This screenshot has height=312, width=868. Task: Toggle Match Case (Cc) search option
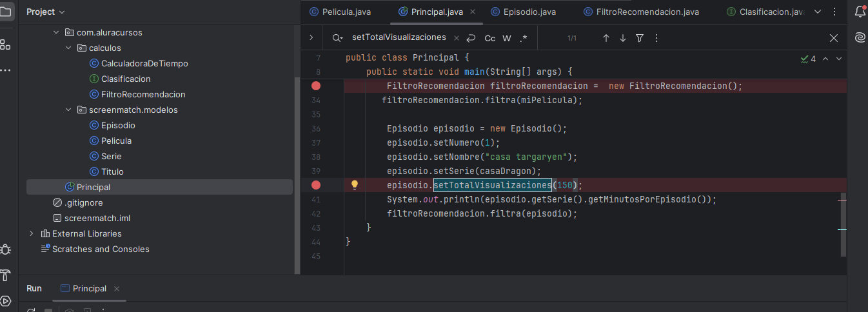click(490, 38)
